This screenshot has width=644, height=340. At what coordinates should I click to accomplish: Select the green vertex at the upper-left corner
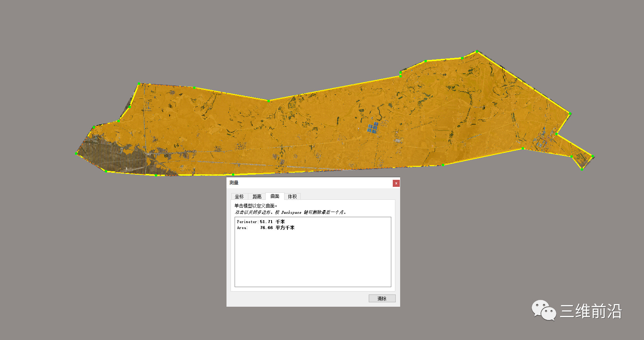(139, 83)
